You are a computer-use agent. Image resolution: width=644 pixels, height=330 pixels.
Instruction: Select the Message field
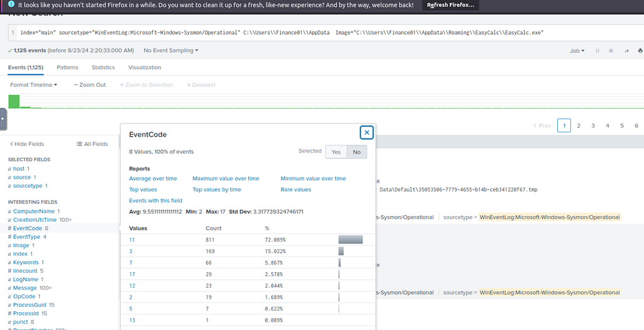pyautogui.click(x=25, y=288)
